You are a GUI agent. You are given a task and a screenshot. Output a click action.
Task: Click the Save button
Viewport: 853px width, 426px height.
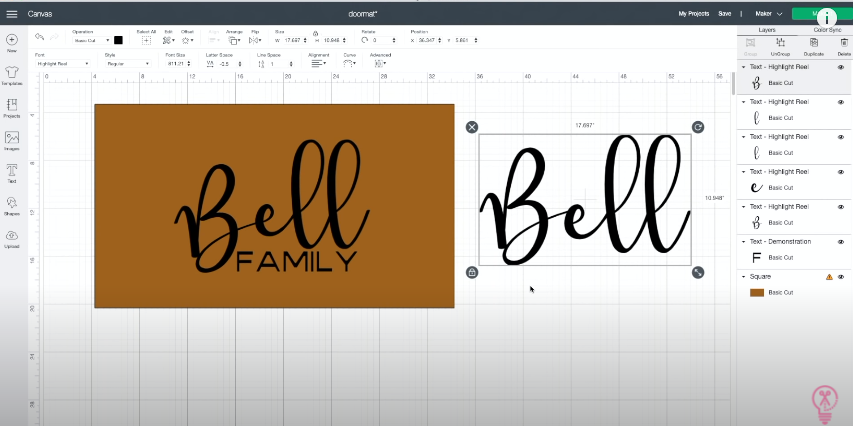(725, 14)
